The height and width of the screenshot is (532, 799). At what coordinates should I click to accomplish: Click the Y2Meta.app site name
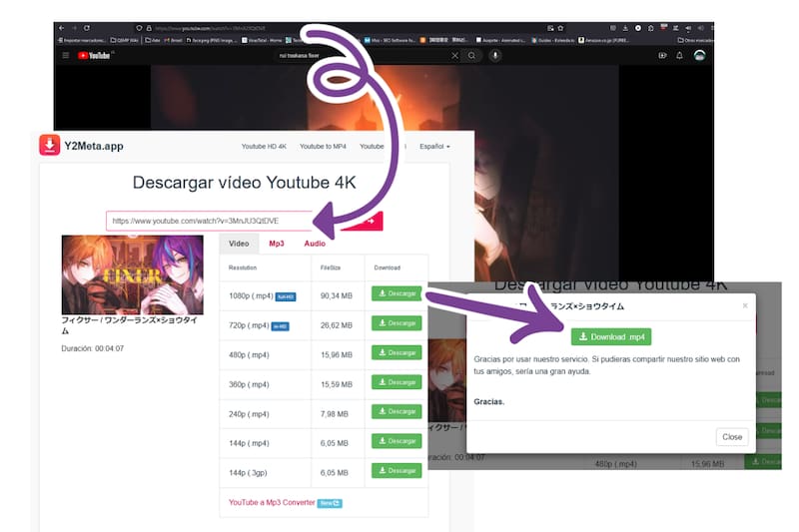[x=94, y=146]
